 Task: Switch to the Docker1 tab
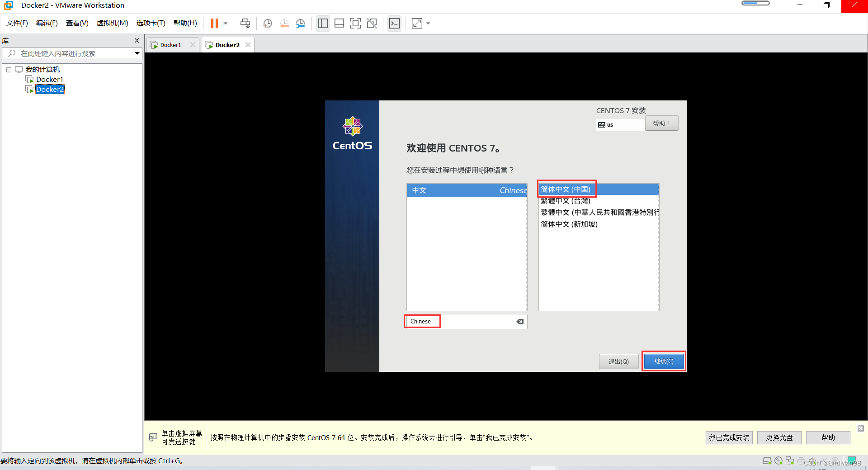click(x=170, y=45)
